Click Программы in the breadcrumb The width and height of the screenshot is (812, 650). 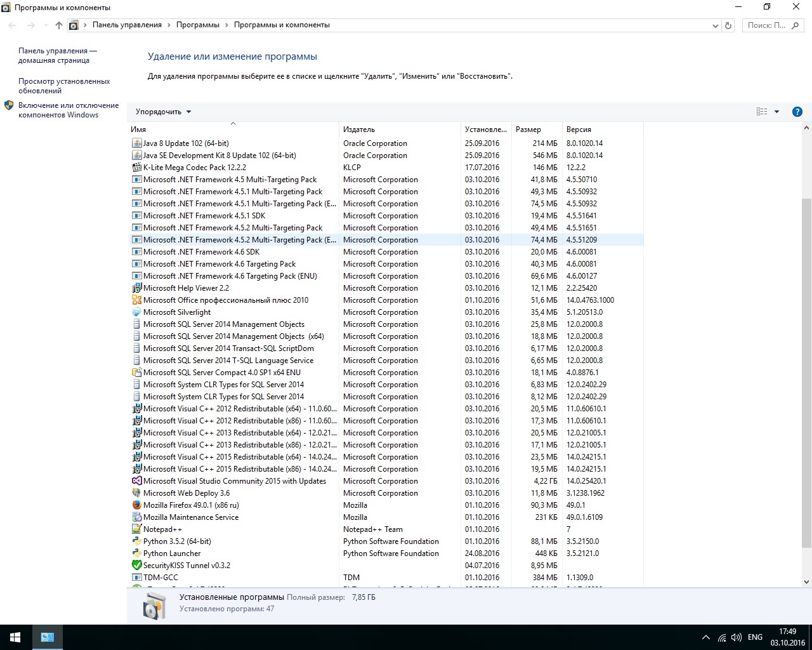coord(198,25)
